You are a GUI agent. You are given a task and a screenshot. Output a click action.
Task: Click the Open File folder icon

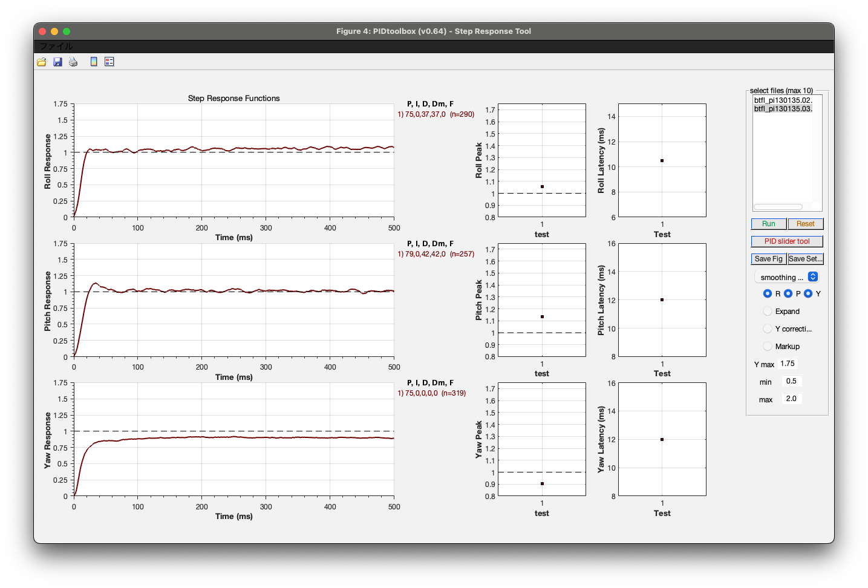(x=42, y=62)
